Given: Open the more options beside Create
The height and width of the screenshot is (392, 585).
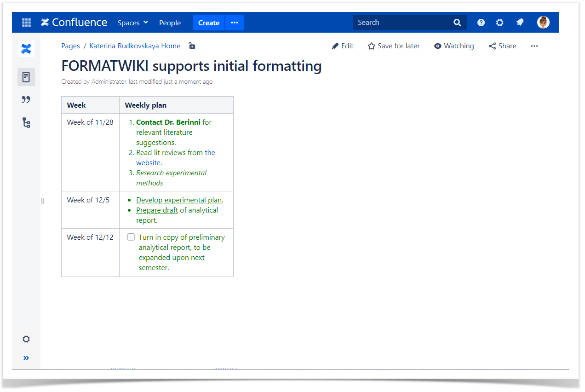Looking at the screenshot, I should click(235, 23).
